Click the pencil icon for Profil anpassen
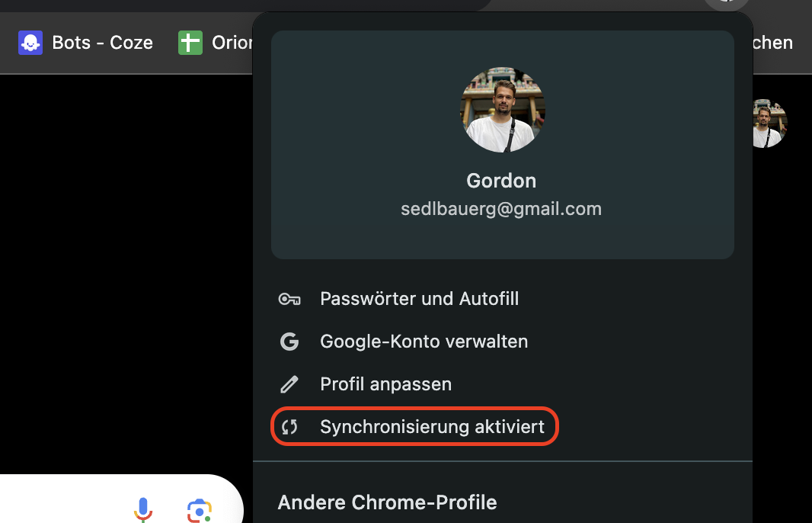The width and height of the screenshot is (812, 523). point(289,384)
